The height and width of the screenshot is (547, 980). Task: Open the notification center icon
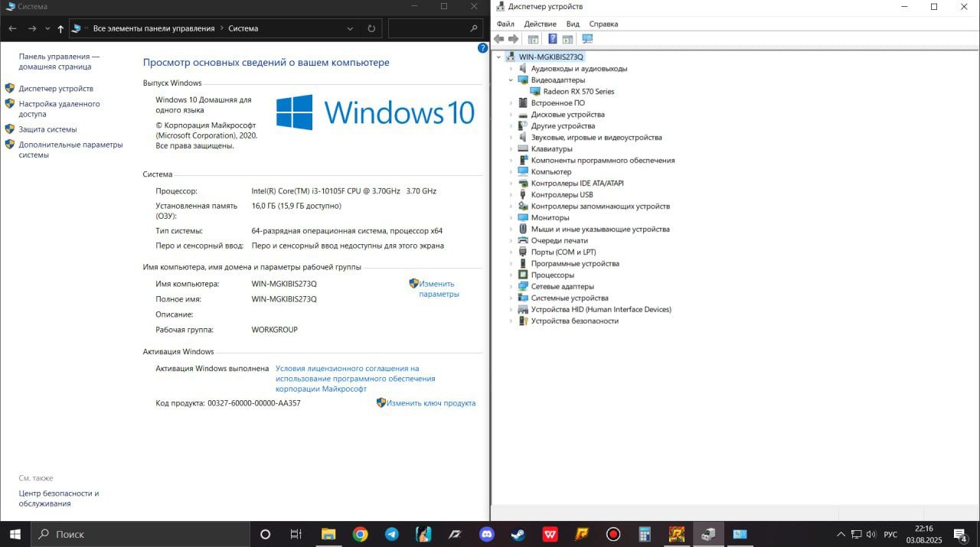click(960, 534)
